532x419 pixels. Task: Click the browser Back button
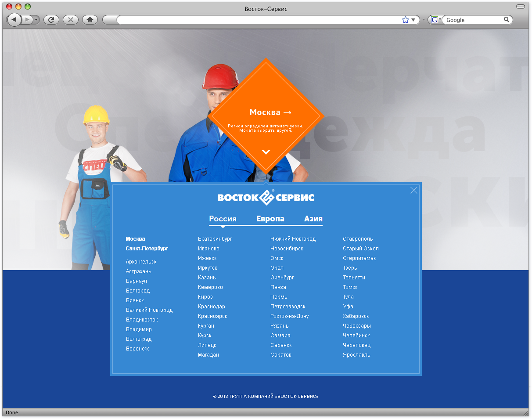click(14, 20)
